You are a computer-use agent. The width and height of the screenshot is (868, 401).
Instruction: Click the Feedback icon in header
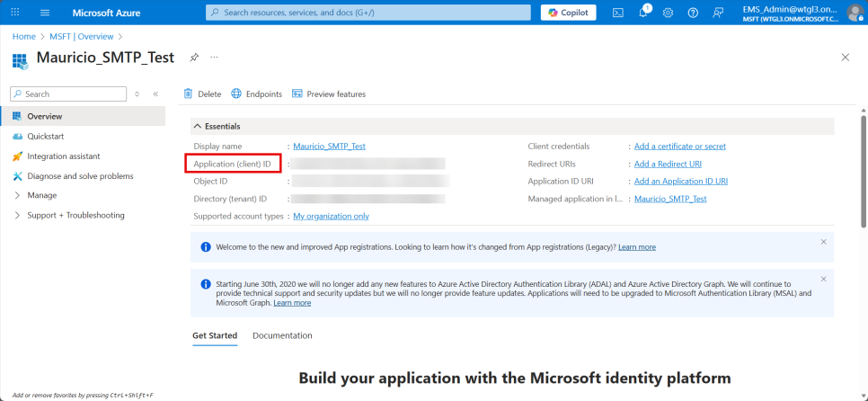pyautogui.click(x=717, y=13)
